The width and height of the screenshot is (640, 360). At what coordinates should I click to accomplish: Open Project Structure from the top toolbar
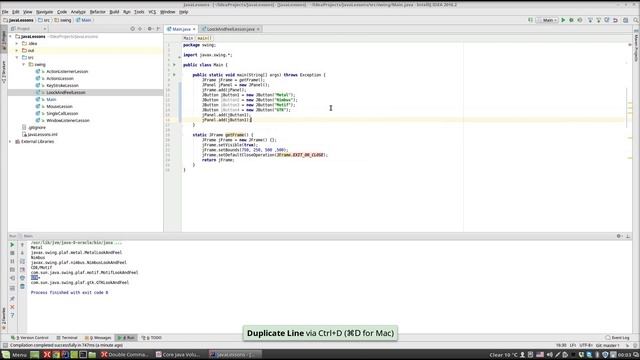coord(625,20)
